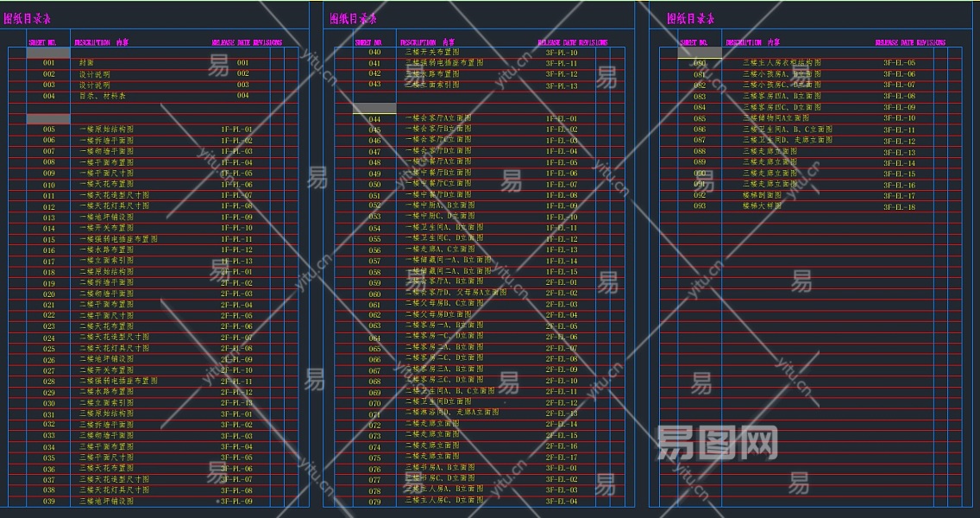Click sheet number 001
The image size is (980, 518).
(x=49, y=63)
